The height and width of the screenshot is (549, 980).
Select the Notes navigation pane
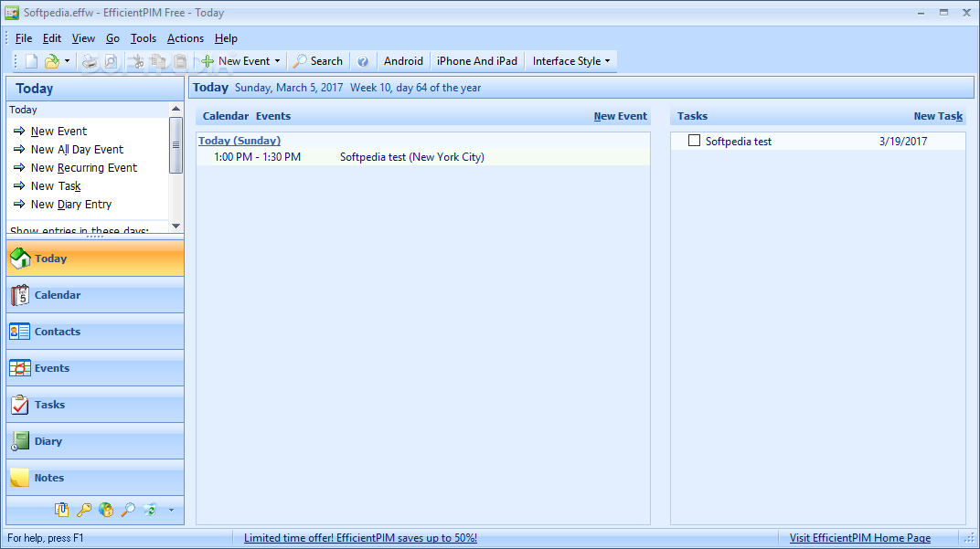[95, 478]
